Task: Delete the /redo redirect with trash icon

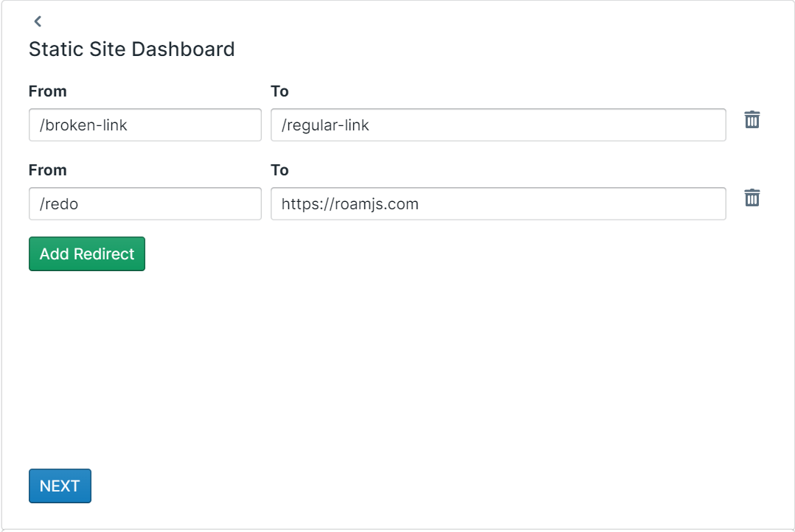Action: tap(752, 197)
